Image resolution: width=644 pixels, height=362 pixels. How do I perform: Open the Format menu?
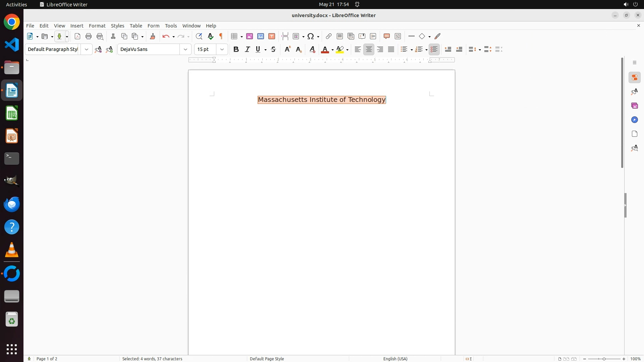(x=97, y=26)
